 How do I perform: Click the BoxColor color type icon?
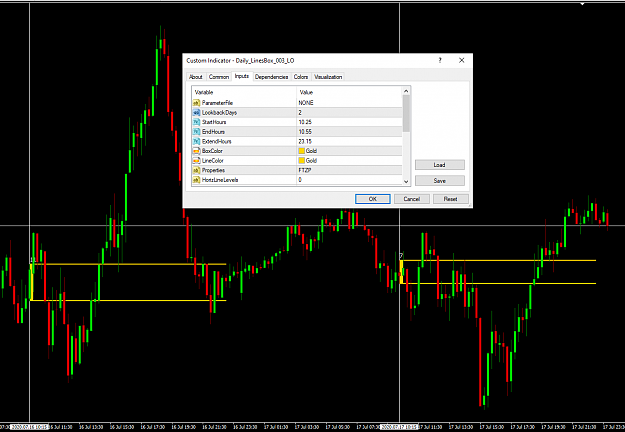[x=196, y=151]
